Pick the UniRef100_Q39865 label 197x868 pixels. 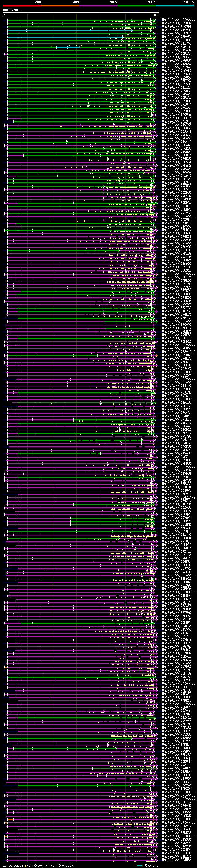click(x=177, y=77)
